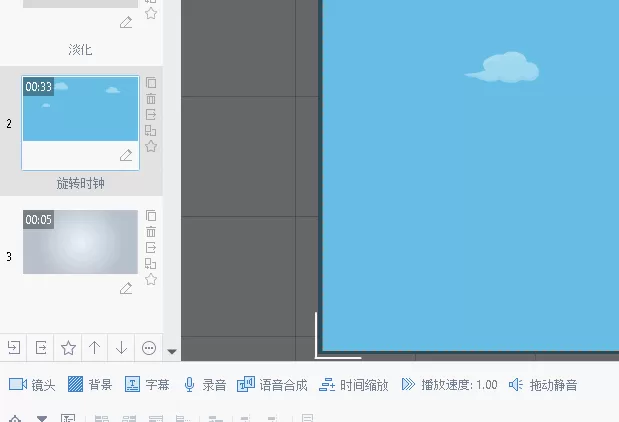619x422 pixels.
Task: Open the 淡化 transition between scenes 1 and 2
Action: [x=80, y=49]
